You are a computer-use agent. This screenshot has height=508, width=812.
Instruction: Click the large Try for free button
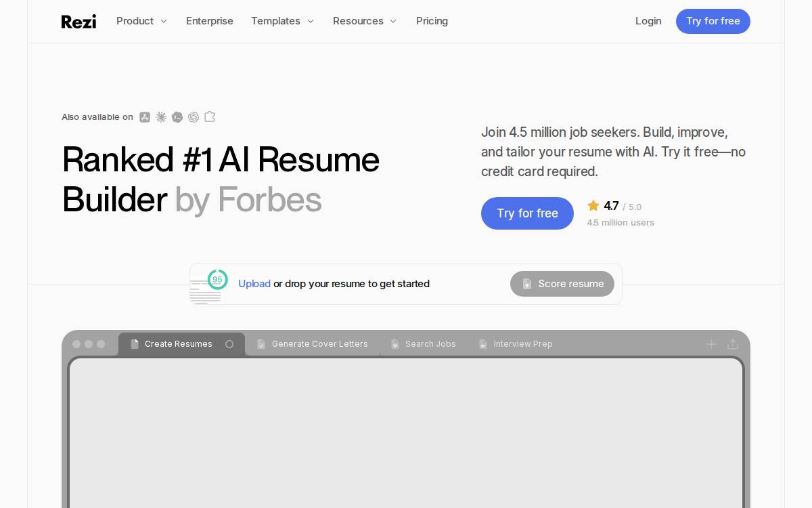click(x=527, y=213)
